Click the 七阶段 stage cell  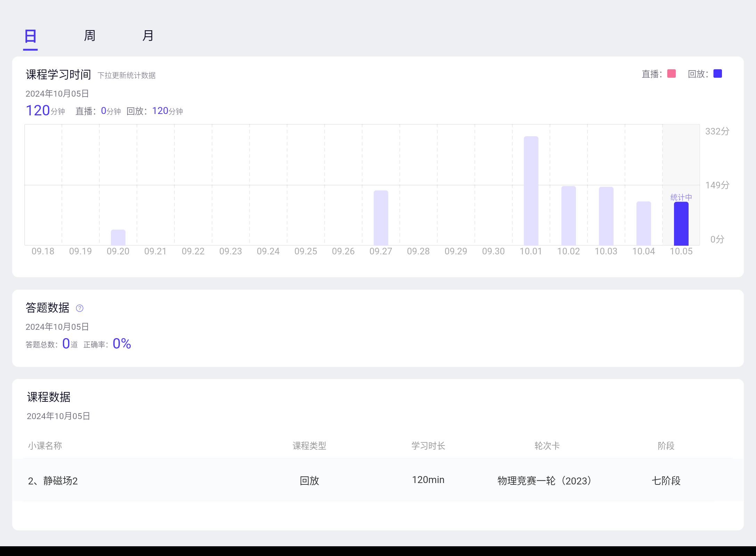(666, 481)
